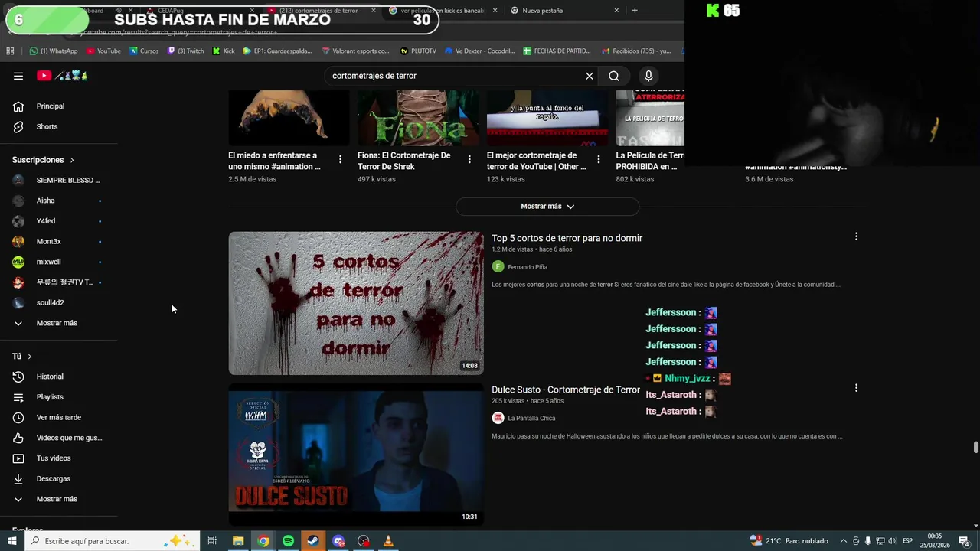Screen dimensions: 980x551
Task: Open the SIEMPRE BLESSD subscription channel
Action: pos(59,180)
